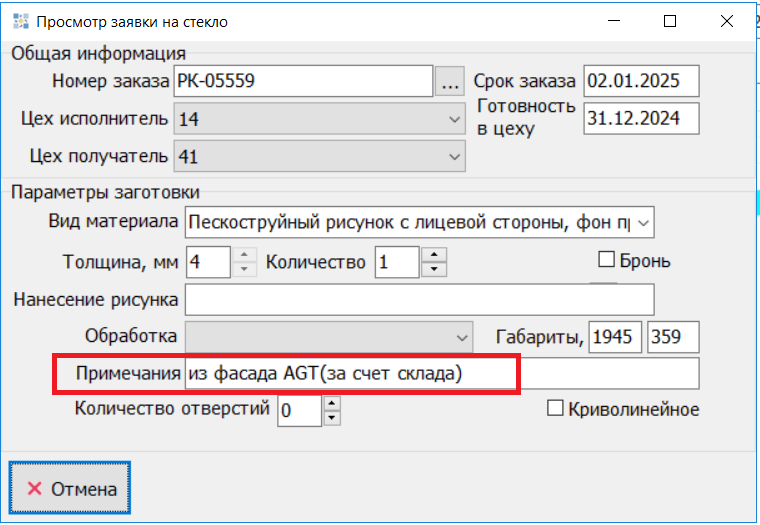This screenshot has height=525, width=760.
Task: Click the Примечания text field
Action: [440, 373]
